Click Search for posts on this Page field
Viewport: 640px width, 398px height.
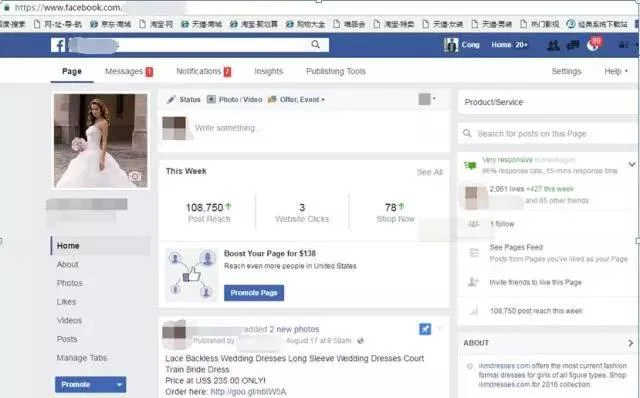pyautogui.click(x=547, y=133)
